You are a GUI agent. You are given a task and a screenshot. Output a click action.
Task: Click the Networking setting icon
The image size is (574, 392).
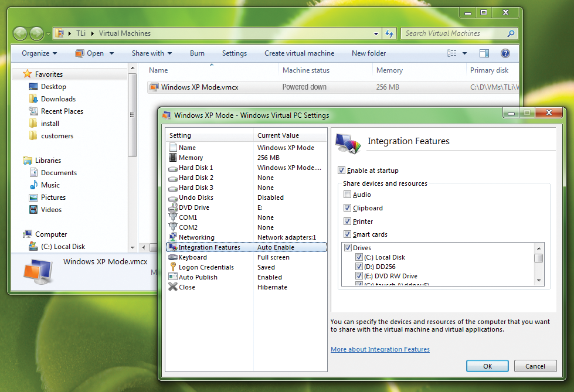[x=172, y=237]
